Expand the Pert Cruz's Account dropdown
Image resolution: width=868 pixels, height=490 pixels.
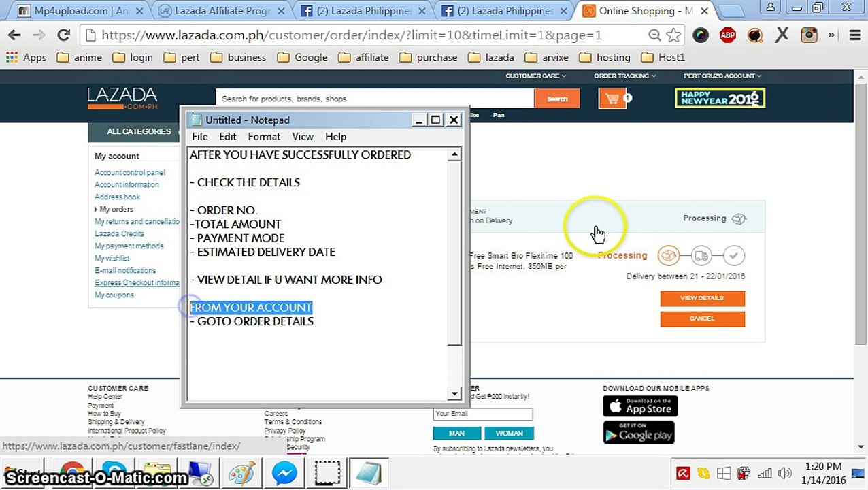[x=722, y=76]
